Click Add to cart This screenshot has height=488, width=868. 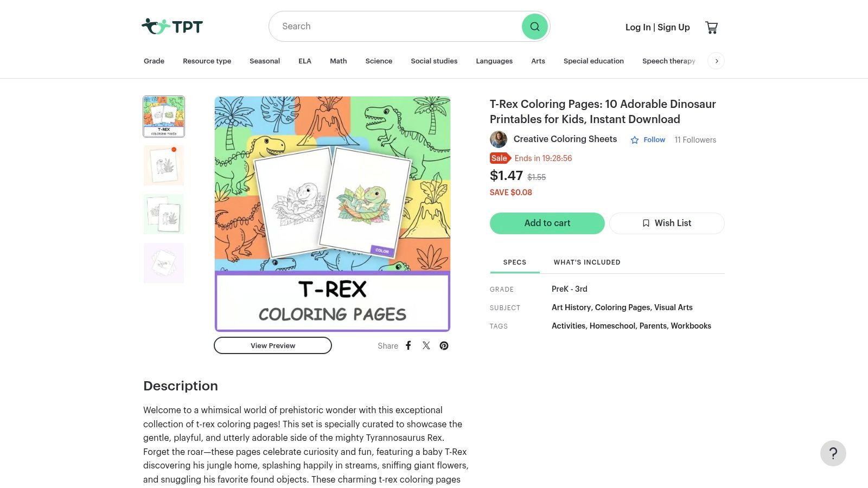tap(547, 223)
